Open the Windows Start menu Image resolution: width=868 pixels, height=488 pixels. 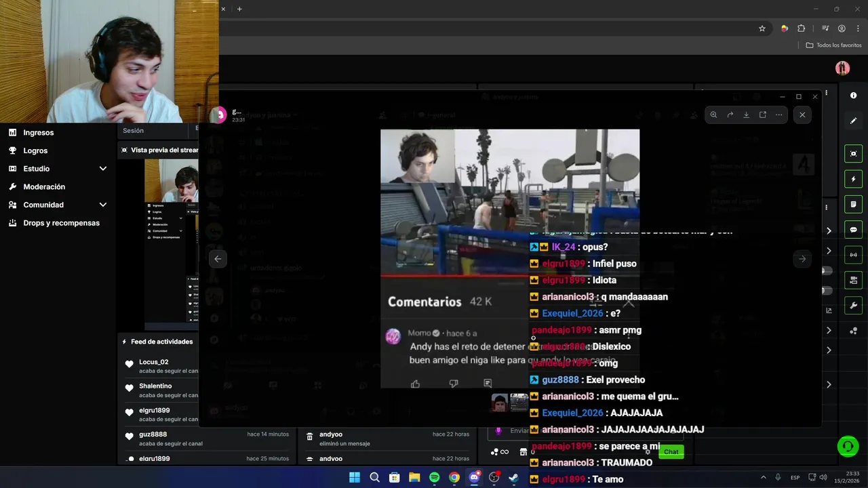click(354, 477)
